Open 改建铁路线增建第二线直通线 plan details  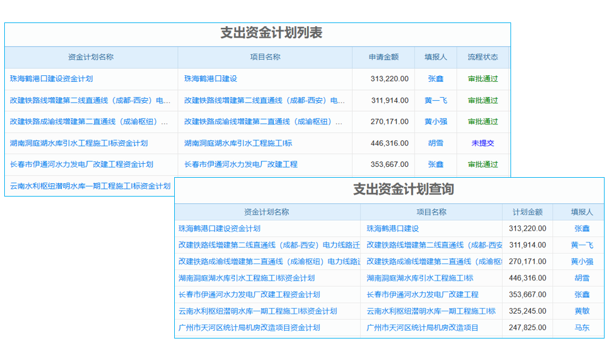click(x=91, y=100)
